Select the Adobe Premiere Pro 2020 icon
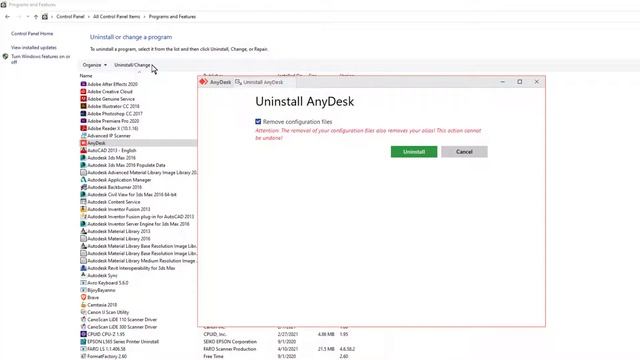This screenshot has width=640, height=360. (x=83, y=121)
